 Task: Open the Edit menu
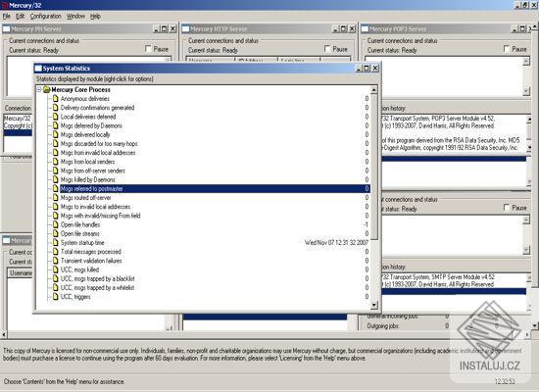click(x=20, y=16)
